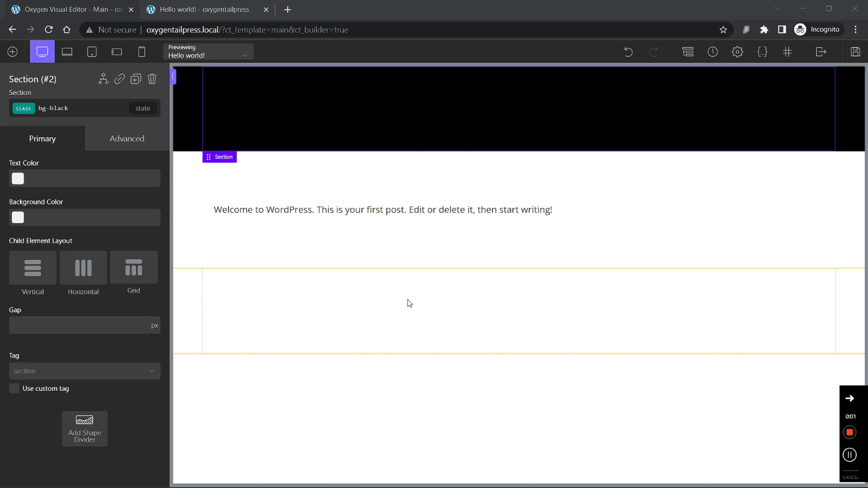868x488 pixels.
Task: Select Grid child element layout
Action: 134,268
